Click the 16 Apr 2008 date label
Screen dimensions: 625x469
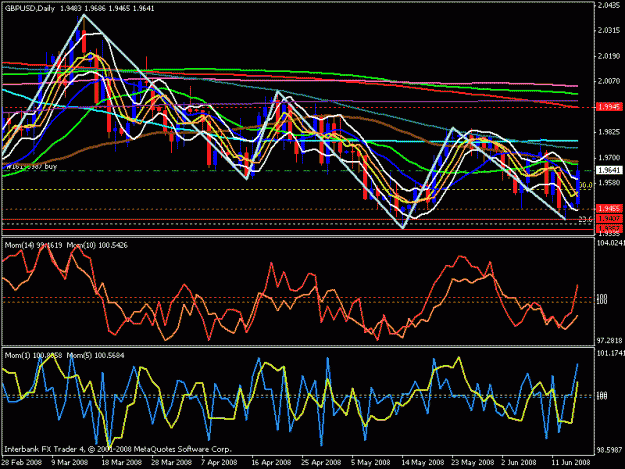pyautogui.click(x=271, y=463)
